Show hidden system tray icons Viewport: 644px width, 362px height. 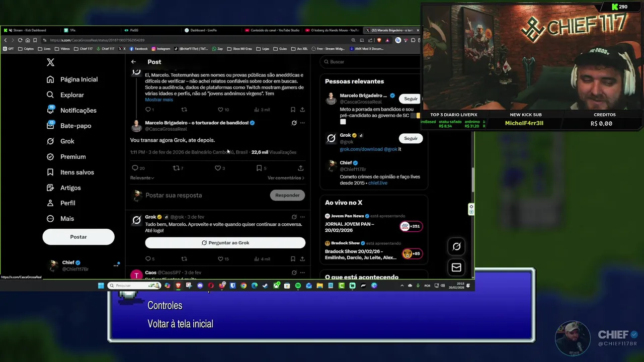(401, 286)
